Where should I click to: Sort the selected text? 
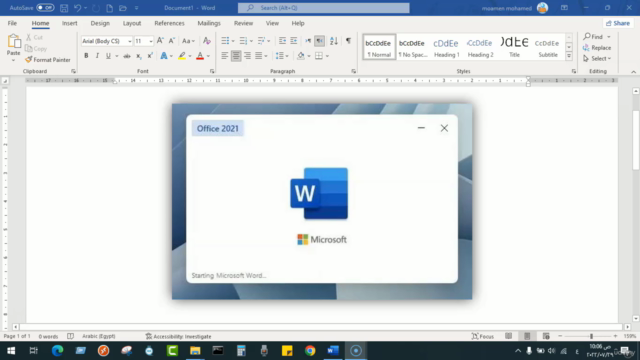(334, 41)
